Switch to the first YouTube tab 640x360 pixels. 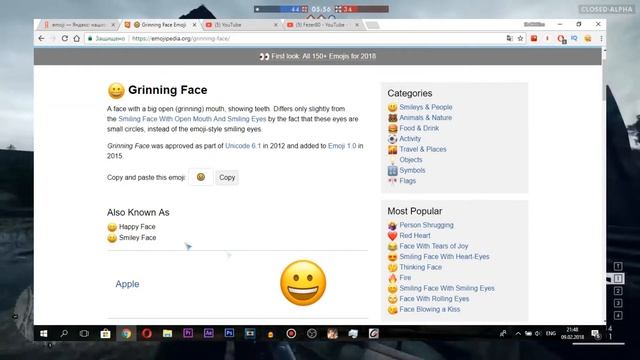(241, 25)
